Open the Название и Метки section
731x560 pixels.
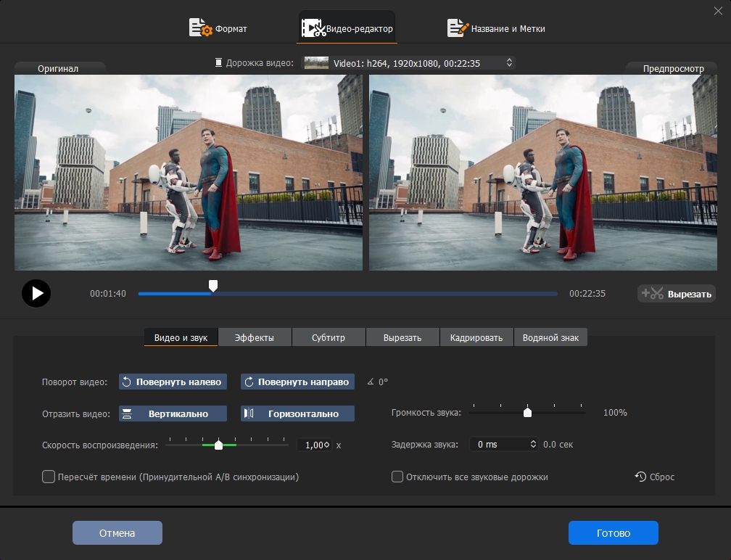click(496, 29)
